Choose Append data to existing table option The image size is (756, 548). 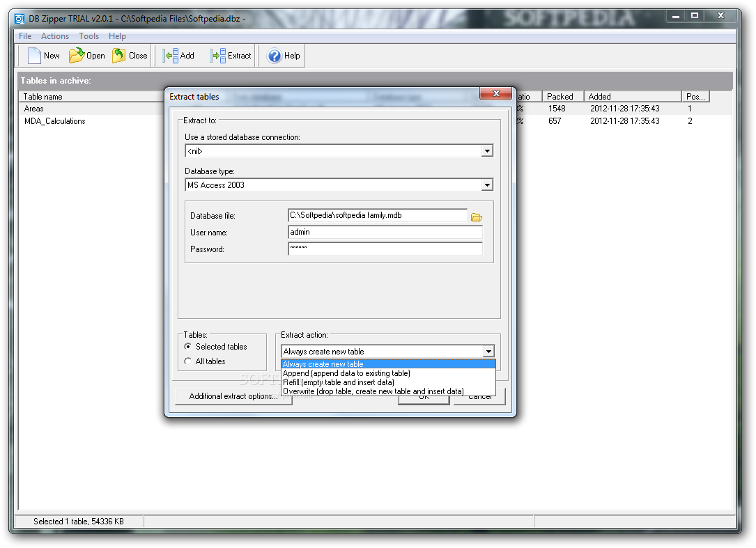(x=388, y=373)
